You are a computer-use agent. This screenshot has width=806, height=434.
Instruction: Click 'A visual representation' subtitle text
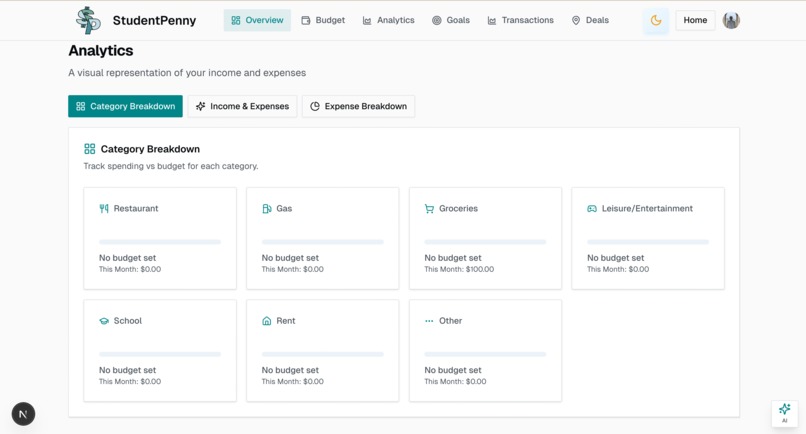187,73
